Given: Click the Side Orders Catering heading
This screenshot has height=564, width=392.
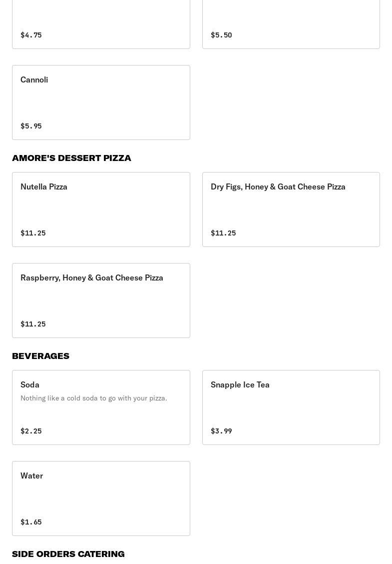Looking at the screenshot, I should click(68, 554).
